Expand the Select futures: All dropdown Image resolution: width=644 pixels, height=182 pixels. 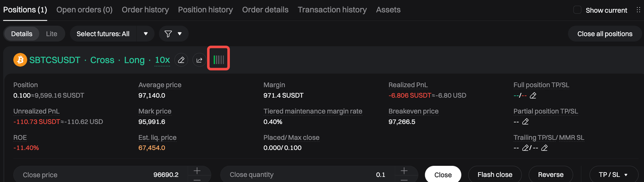112,34
